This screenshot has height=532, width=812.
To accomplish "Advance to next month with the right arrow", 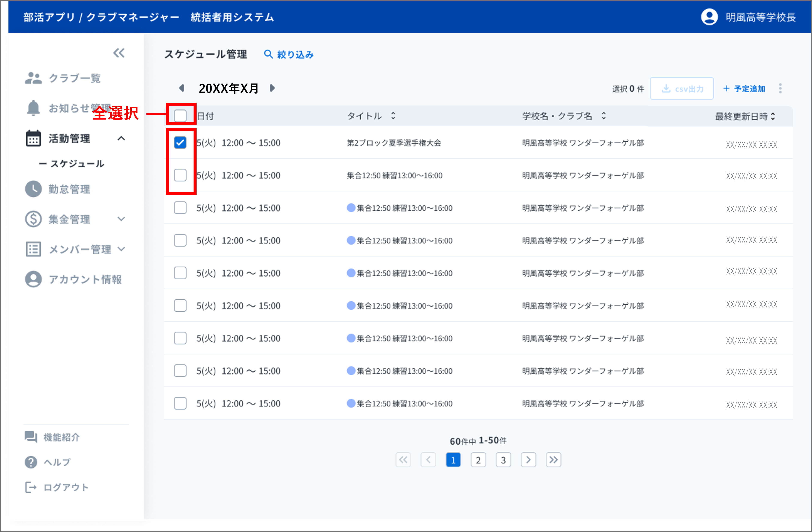I will [x=272, y=88].
